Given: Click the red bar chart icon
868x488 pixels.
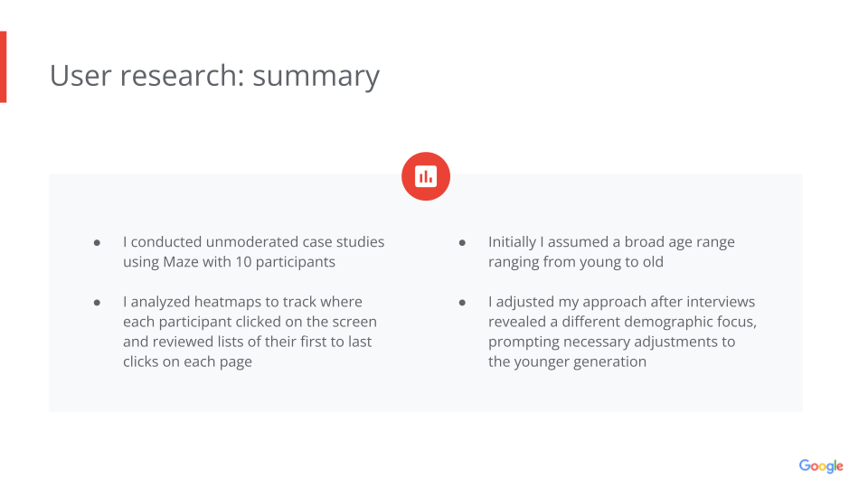Looking at the screenshot, I should click(x=426, y=176).
